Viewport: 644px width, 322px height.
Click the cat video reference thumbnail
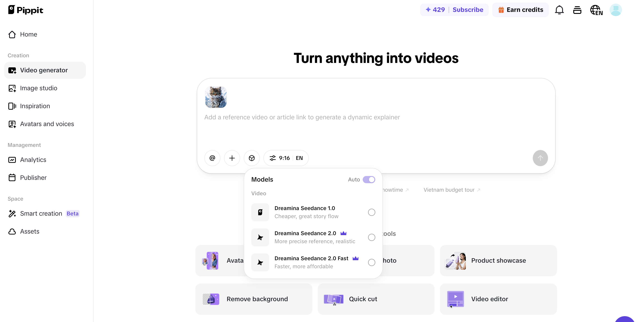tap(216, 97)
